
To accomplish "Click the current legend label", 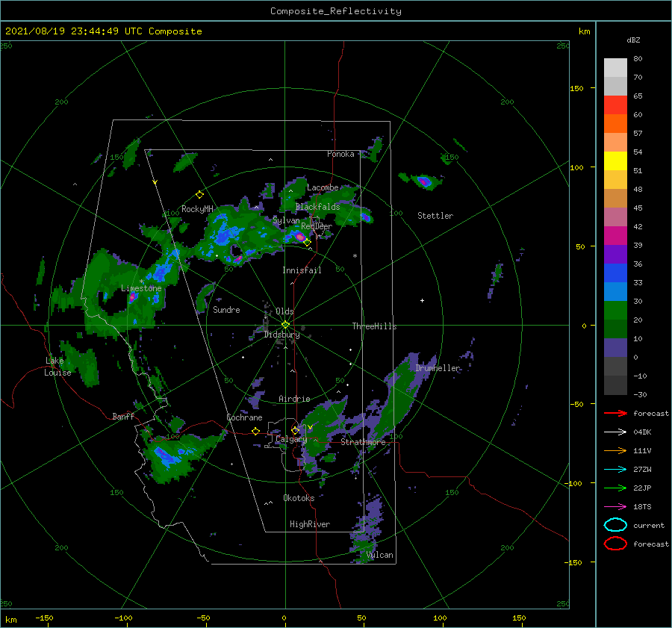I will 649,526.
